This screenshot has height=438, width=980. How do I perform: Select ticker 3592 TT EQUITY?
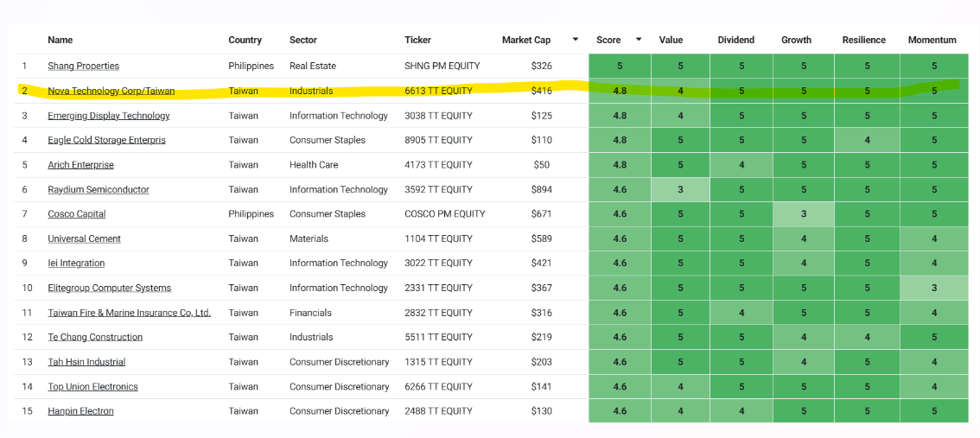click(x=438, y=189)
